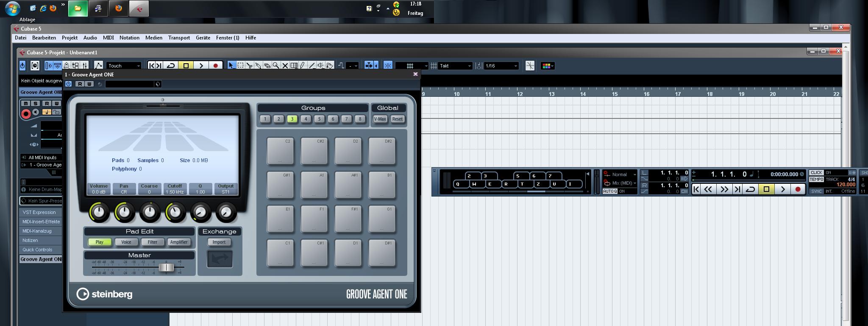This screenshot has height=326, width=868.
Task: Select the Play speaker tool
Action: tap(320, 65)
